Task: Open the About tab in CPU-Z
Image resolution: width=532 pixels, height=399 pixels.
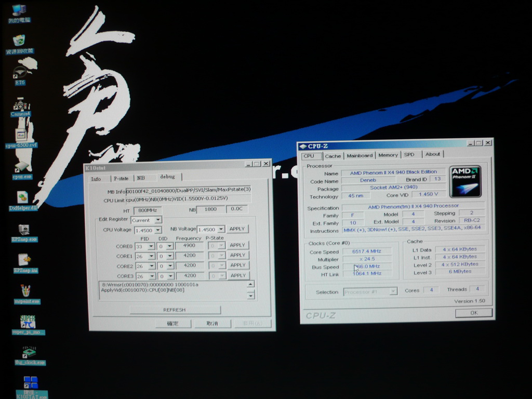Action: point(433,154)
